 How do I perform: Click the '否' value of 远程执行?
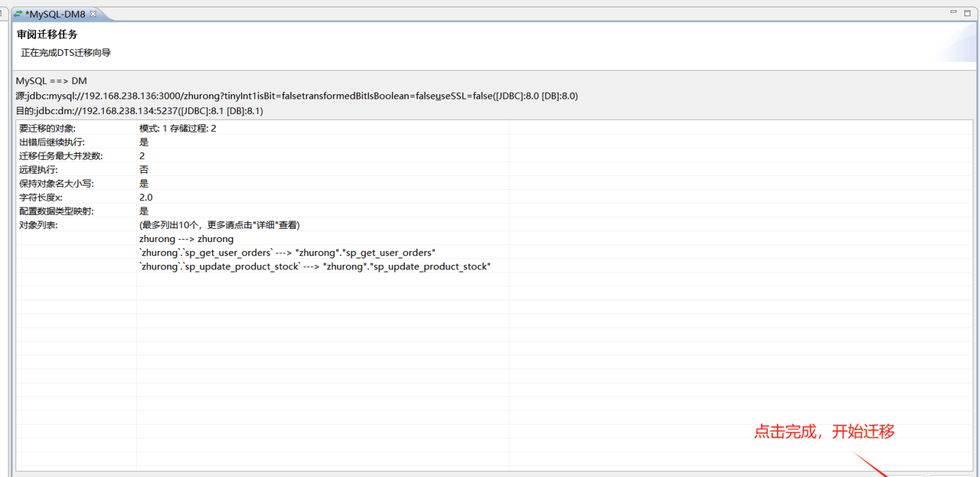tap(144, 169)
